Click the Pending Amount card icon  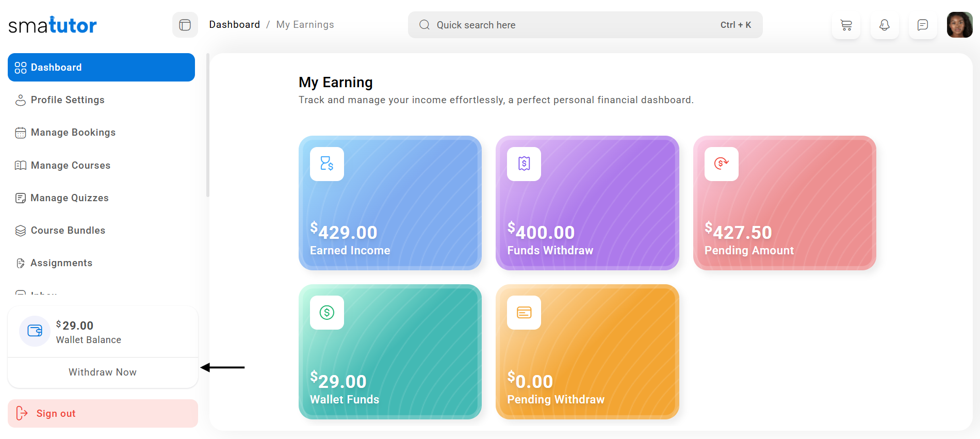coord(721,164)
